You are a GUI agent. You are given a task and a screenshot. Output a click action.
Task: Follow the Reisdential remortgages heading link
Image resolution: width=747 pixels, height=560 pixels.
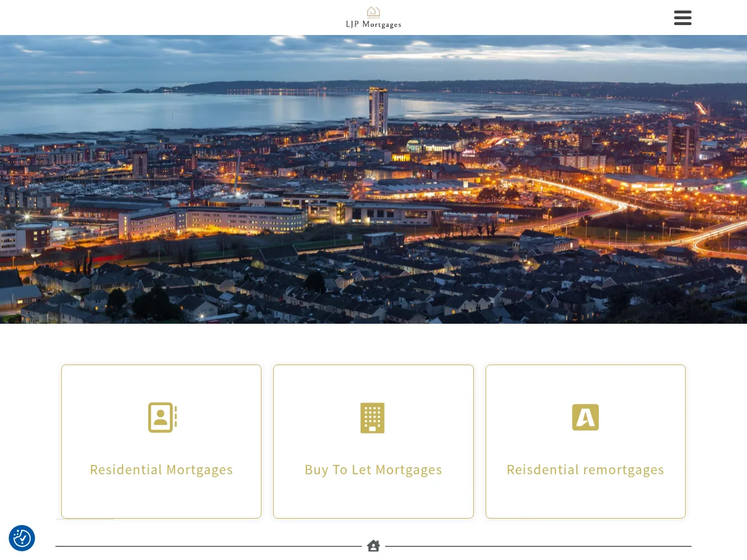click(585, 469)
